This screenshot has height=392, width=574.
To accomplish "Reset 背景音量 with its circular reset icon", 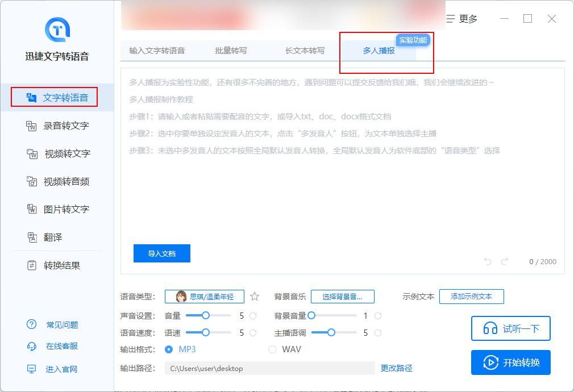I will click(378, 316).
